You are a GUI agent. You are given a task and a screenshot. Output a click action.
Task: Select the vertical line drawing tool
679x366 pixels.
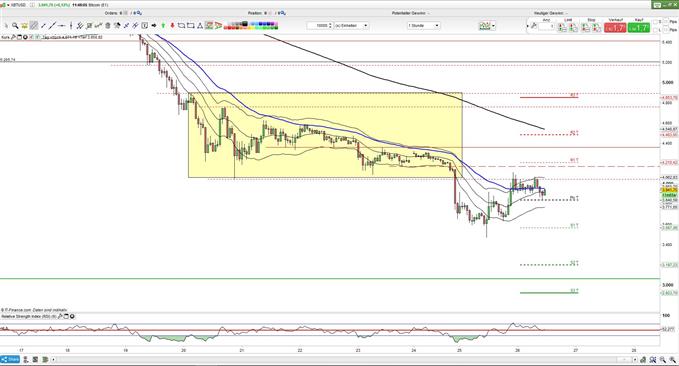(71, 26)
